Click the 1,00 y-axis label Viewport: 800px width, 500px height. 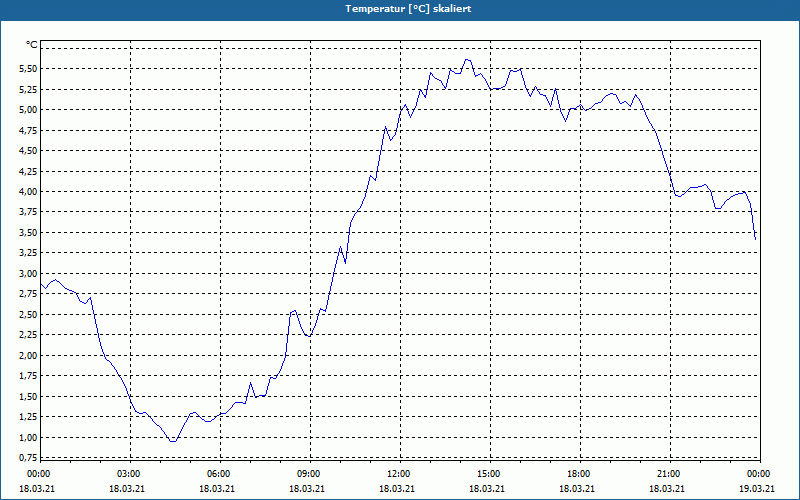(x=27, y=438)
